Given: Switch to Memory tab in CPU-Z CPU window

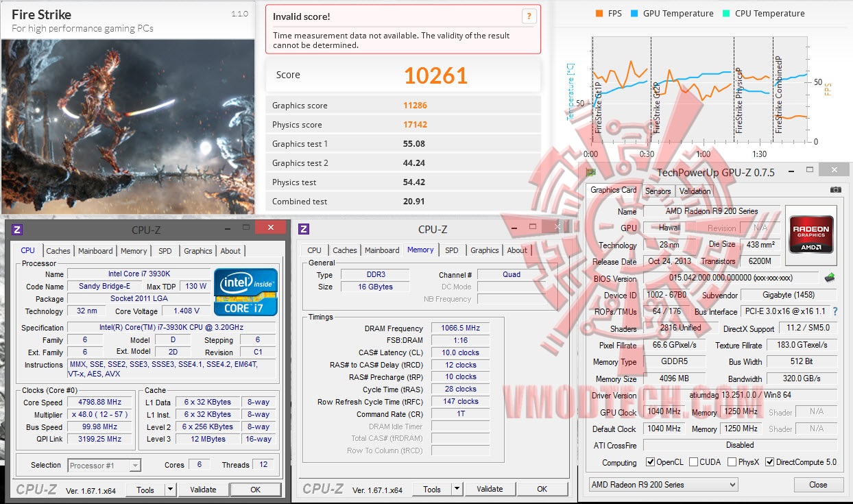Looking at the screenshot, I should tap(134, 251).
